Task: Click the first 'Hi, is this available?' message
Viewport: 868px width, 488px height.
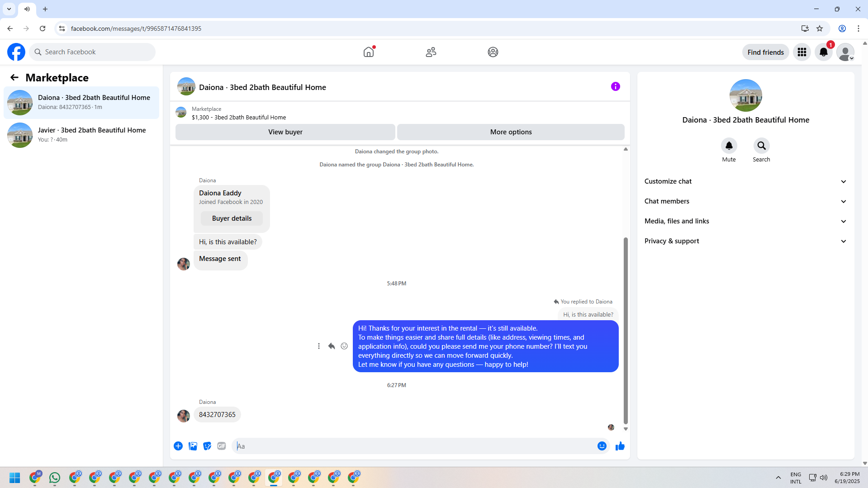Action: 228,242
